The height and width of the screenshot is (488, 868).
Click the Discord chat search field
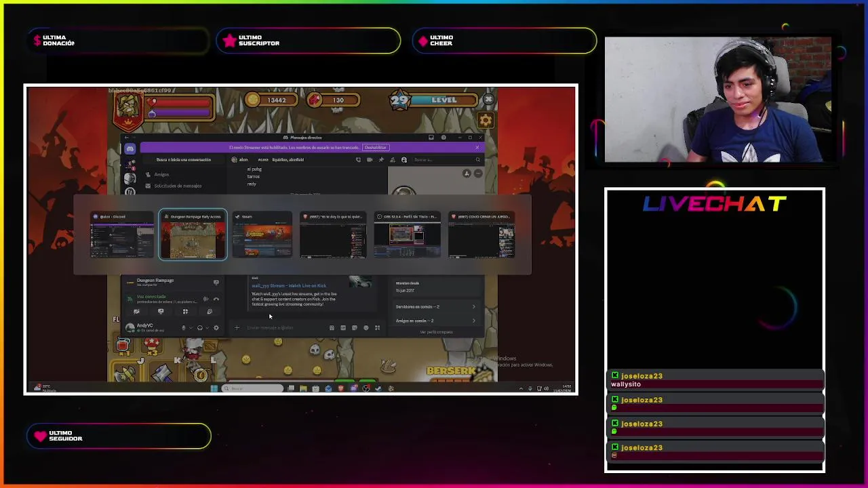[x=446, y=160]
